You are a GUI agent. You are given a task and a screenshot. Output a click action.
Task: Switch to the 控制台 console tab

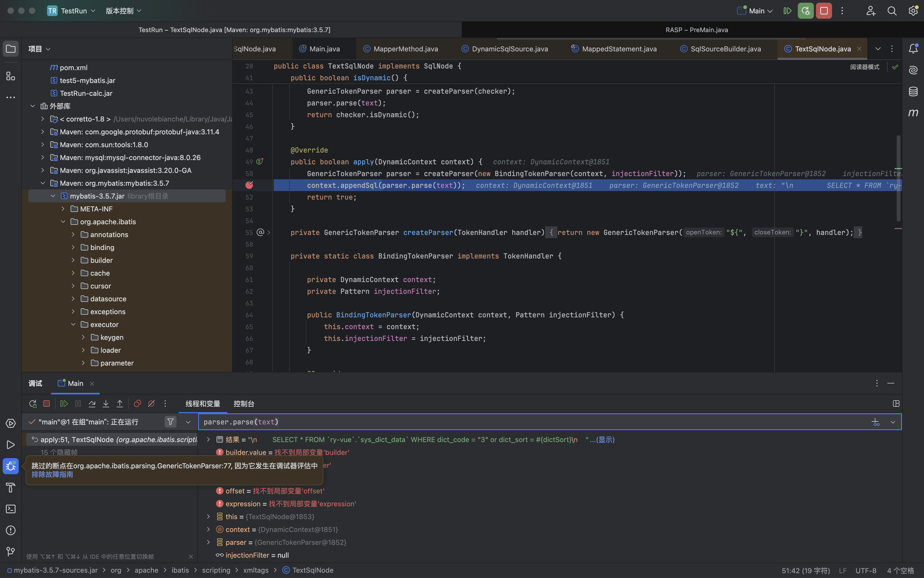(x=244, y=404)
